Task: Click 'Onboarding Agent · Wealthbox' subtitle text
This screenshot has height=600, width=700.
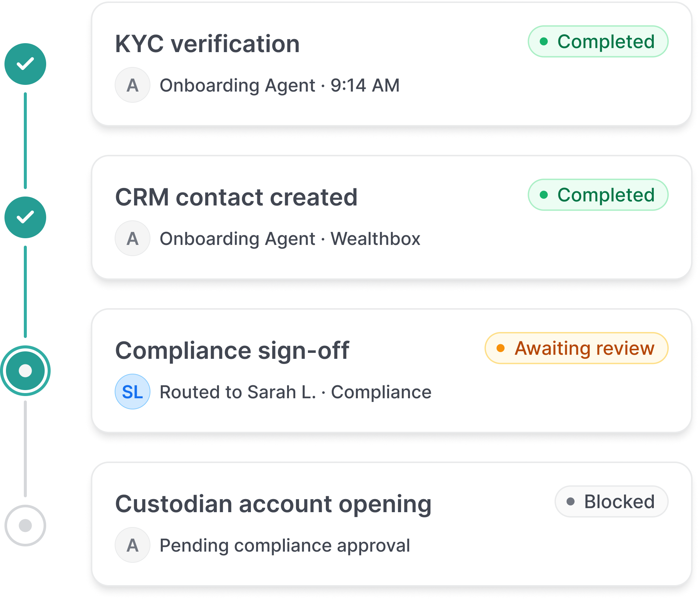Action: pos(290,239)
